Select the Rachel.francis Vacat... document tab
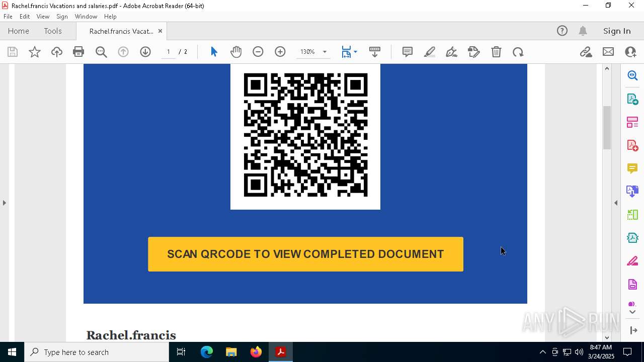 (x=121, y=31)
